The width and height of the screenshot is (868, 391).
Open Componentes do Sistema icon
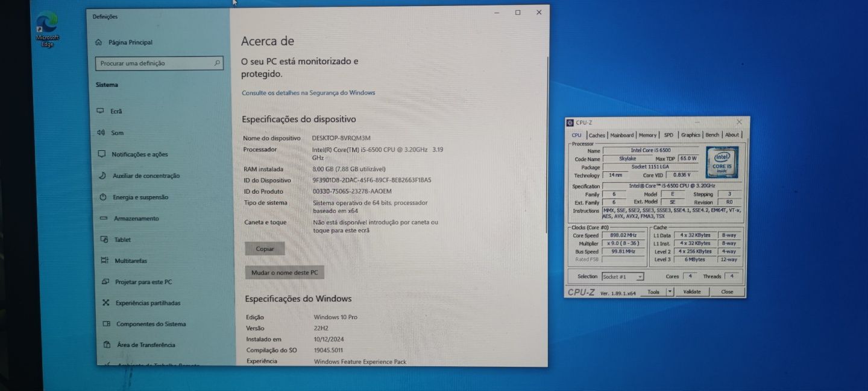click(x=107, y=324)
